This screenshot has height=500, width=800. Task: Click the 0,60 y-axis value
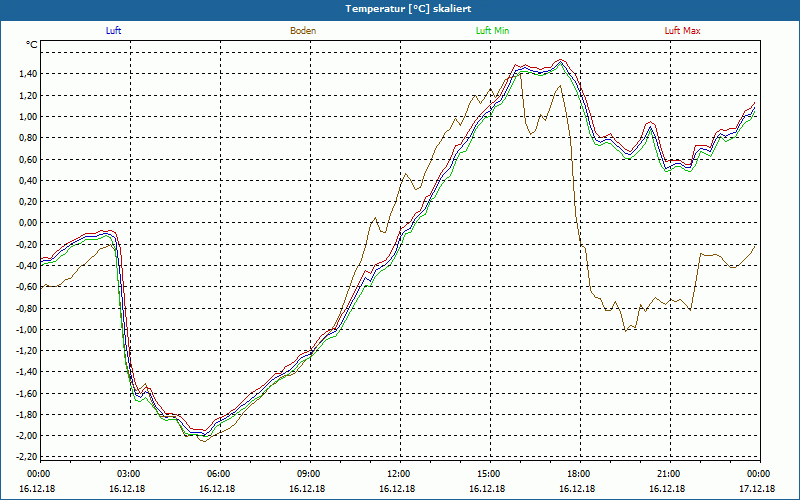[28, 159]
